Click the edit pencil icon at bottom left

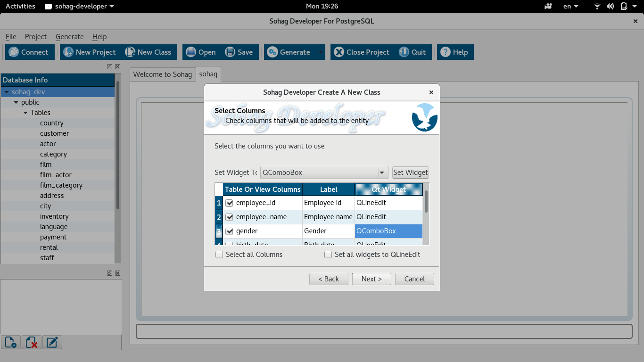click(x=52, y=342)
